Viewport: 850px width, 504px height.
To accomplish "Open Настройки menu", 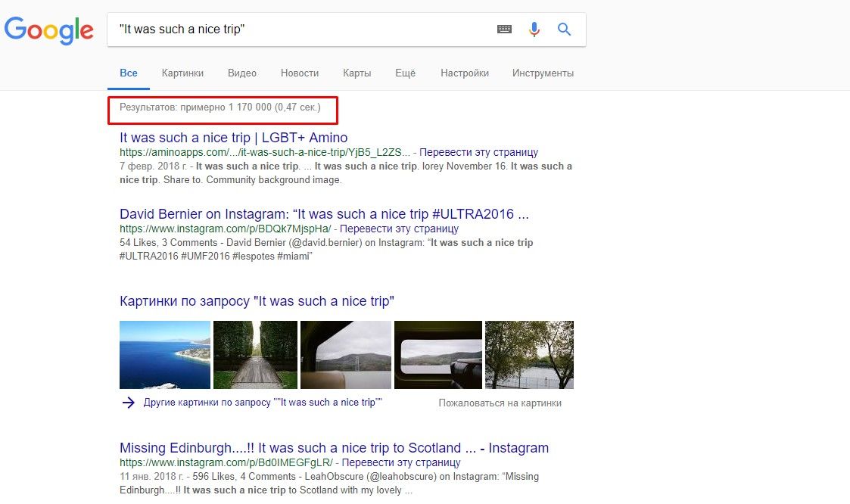I will tap(465, 73).
